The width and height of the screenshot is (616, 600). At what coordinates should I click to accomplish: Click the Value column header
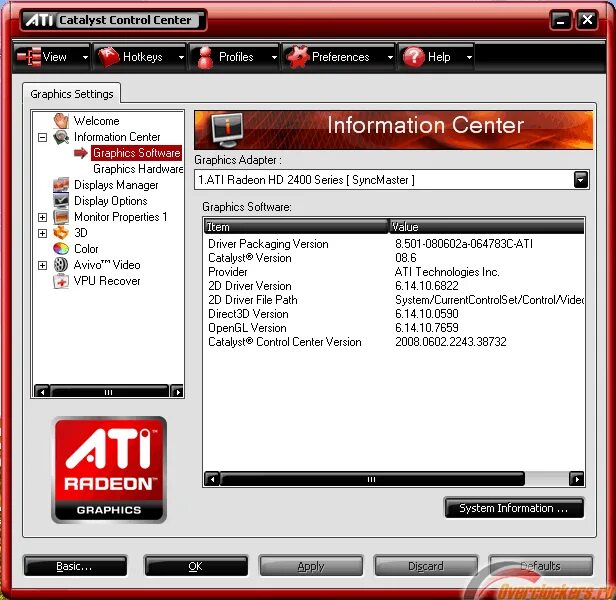point(486,227)
